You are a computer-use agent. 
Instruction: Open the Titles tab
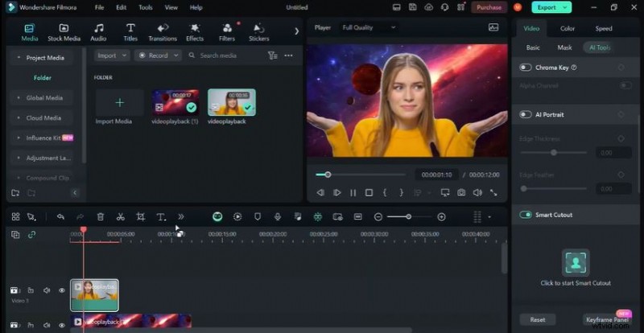point(130,32)
